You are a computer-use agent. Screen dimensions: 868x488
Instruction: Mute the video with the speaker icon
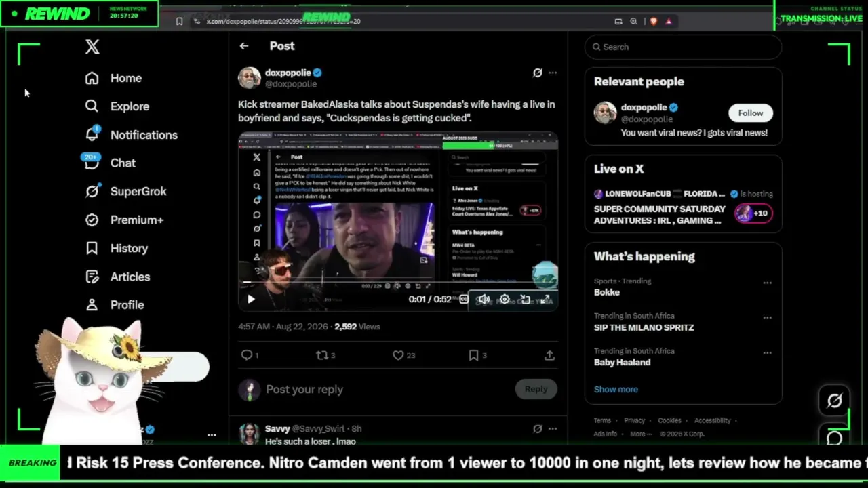(x=484, y=299)
